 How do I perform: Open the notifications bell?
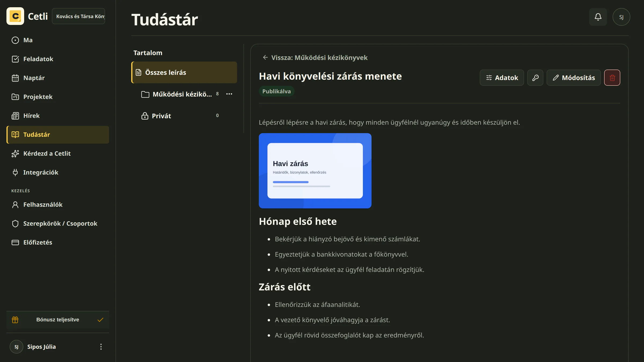point(598,17)
